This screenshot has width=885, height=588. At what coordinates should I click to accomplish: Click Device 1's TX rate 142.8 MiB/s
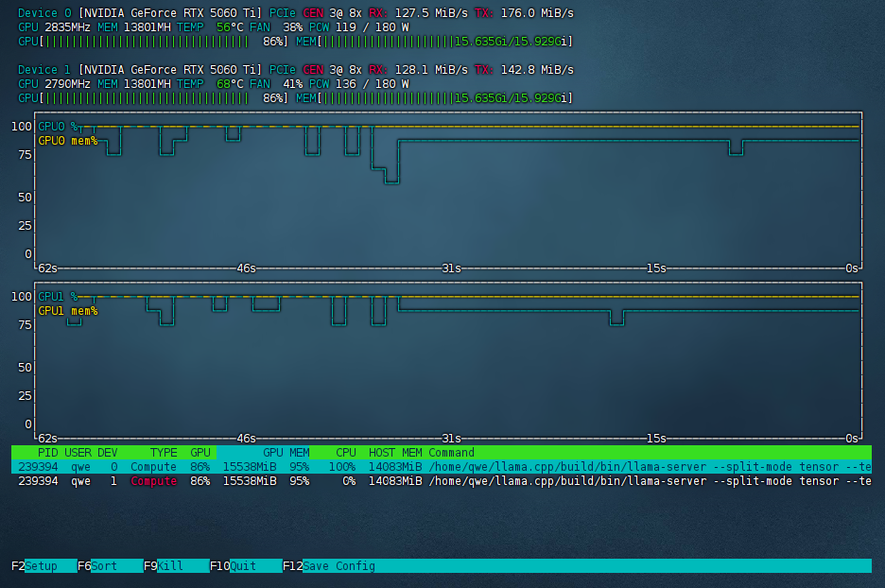pyautogui.click(x=537, y=69)
